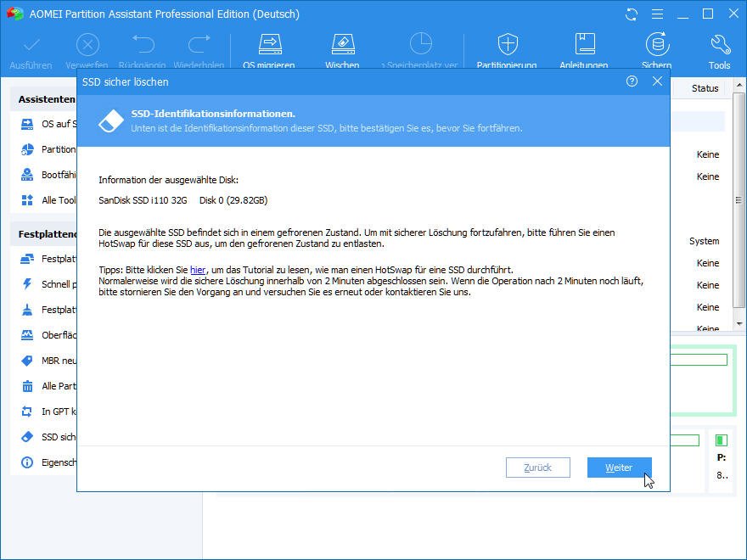Click Oberfläche test entry in sidebar

coord(48,335)
